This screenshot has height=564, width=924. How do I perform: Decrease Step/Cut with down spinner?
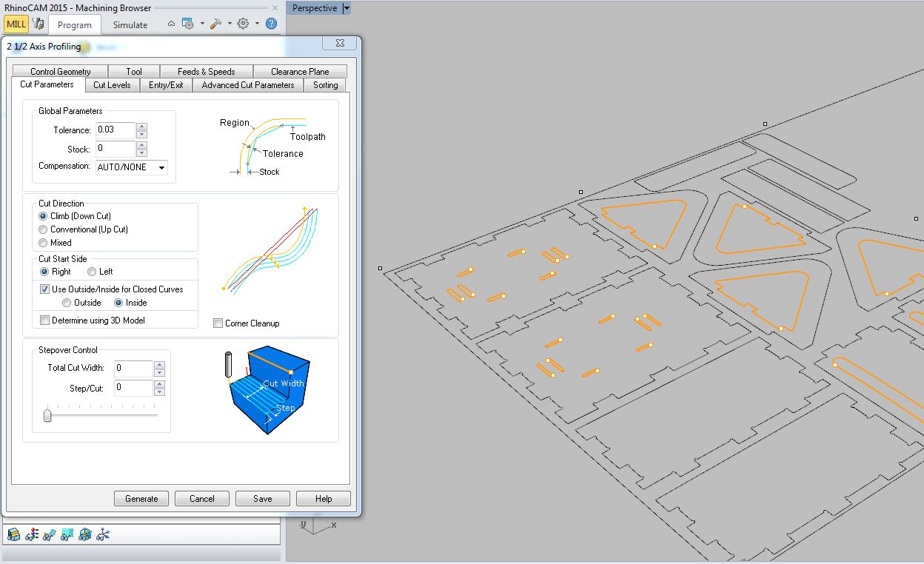click(160, 392)
